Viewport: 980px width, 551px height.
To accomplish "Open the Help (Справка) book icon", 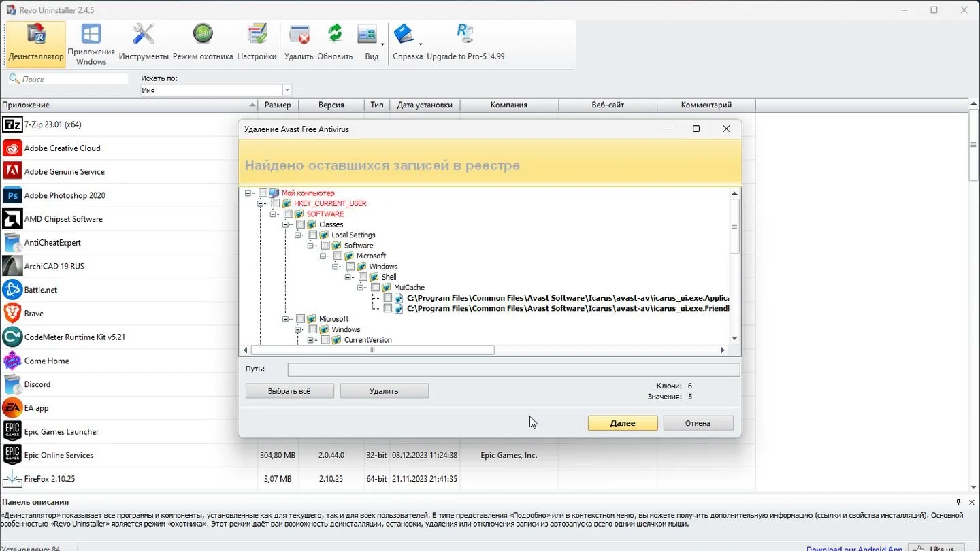I will click(x=404, y=34).
